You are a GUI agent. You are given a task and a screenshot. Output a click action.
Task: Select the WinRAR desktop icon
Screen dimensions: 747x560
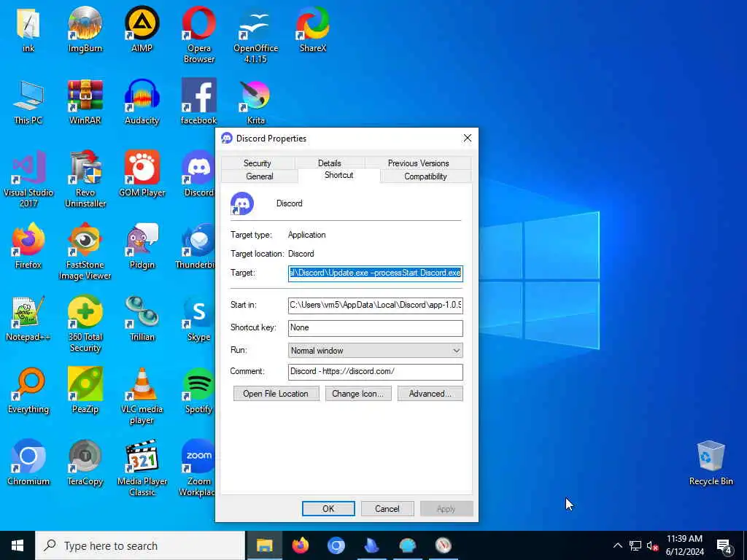click(x=85, y=101)
